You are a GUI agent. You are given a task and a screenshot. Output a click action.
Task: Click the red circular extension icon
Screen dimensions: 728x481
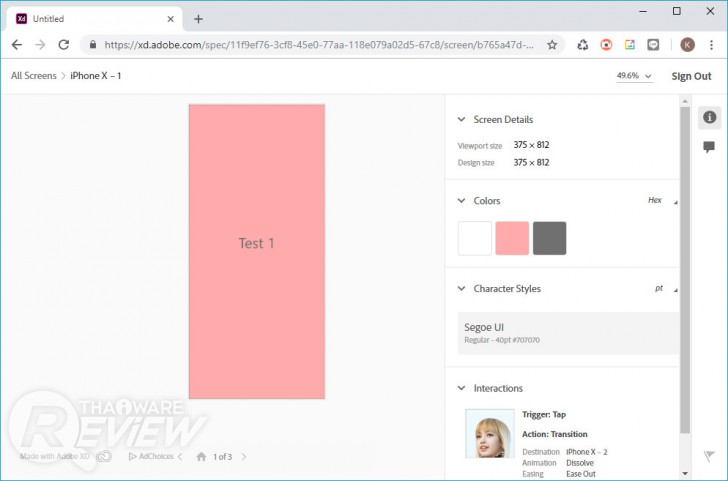(606, 45)
